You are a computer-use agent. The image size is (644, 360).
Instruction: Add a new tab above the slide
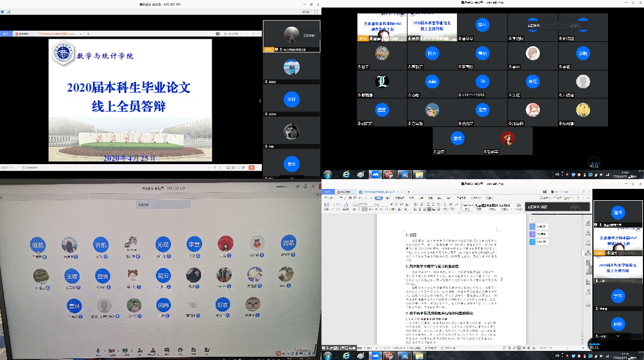88,34
